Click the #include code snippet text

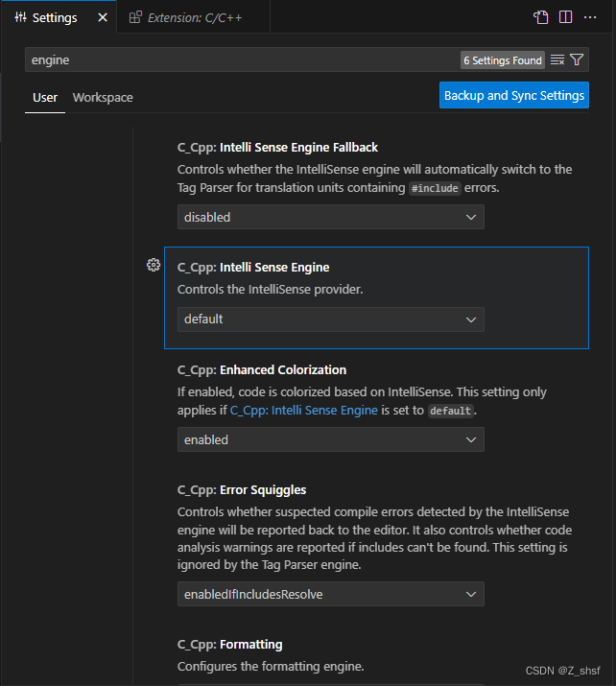point(435,189)
